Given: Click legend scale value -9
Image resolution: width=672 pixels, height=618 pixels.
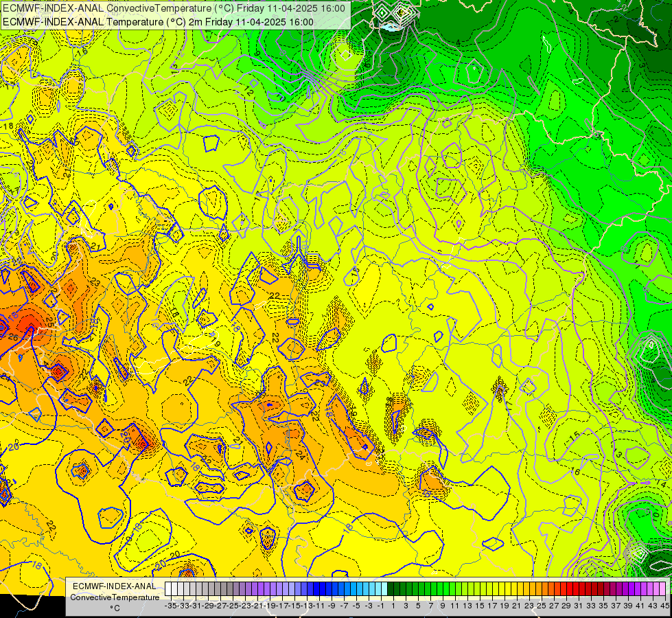Looking at the screenshot, I should [332, 606].
